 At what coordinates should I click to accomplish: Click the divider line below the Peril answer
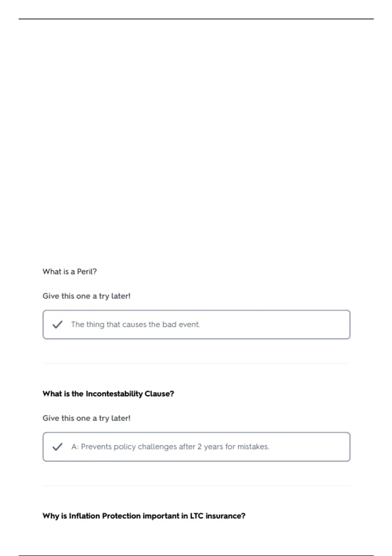tap(196, 363)
